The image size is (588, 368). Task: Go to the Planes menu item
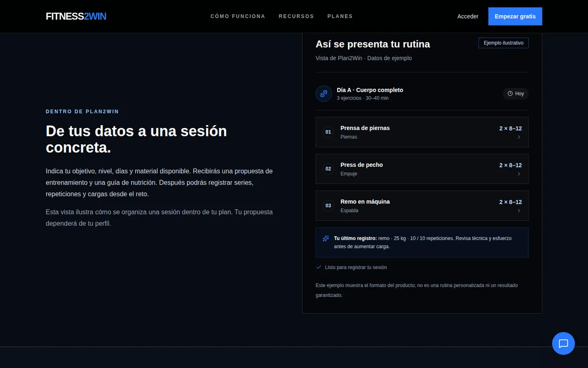pyautogui.click(x=340, y=16)
